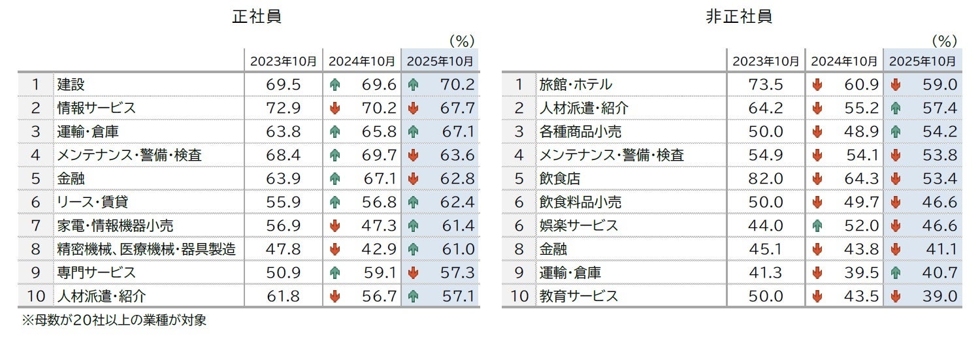980x343 pixels.
Task: Click the 82.0 value for 飲食店
Action: pyautogui.click(x=766, y=178)
